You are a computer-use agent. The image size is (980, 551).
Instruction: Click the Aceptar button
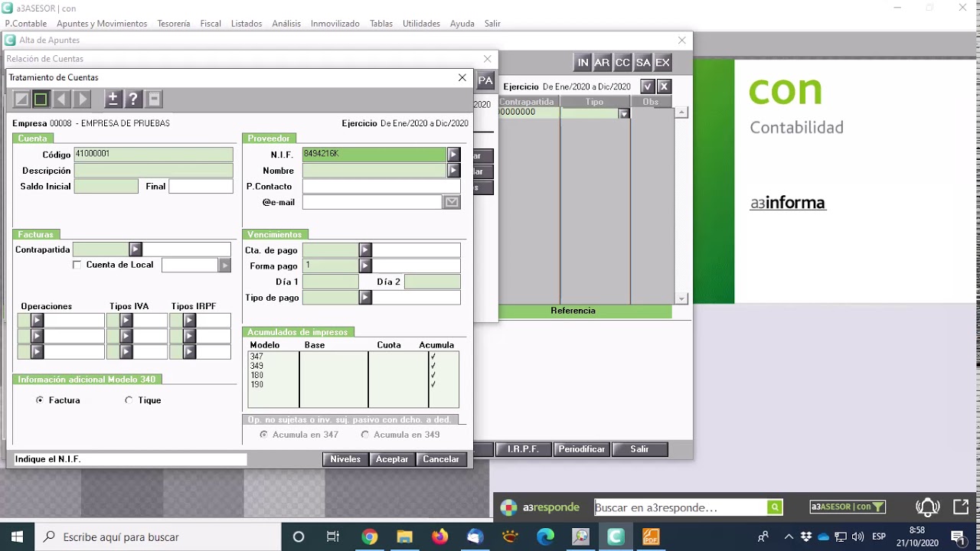click(392, 459)
